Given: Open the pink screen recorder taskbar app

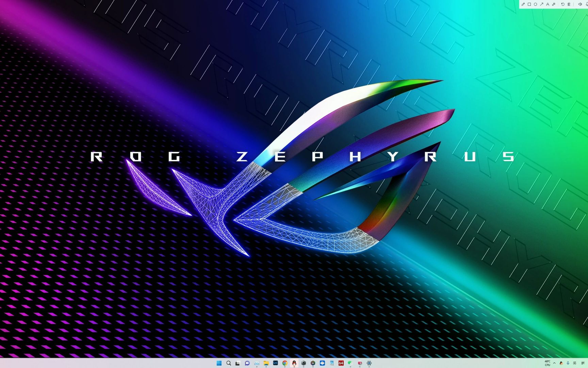Looking at the screenshot, I should click(x=360, y=363).
